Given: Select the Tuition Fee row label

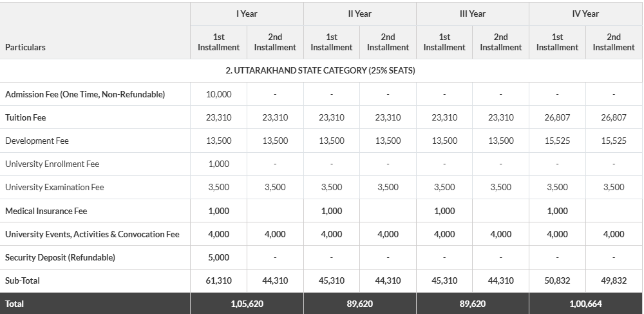Looking at the screenshot, I should 26,117.
